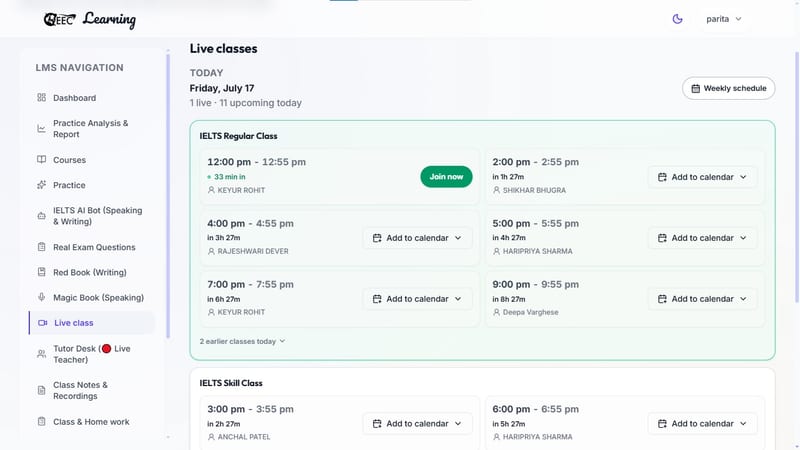Click teacher name RAJESHWARI DEVER

click(x=253, y=251)
